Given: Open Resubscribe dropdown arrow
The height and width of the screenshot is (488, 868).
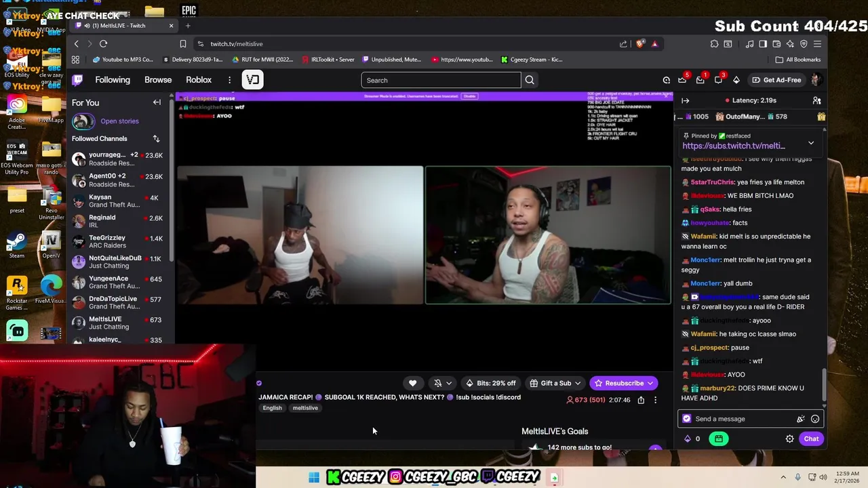Looking at the screenshot, I should point(650,383).
